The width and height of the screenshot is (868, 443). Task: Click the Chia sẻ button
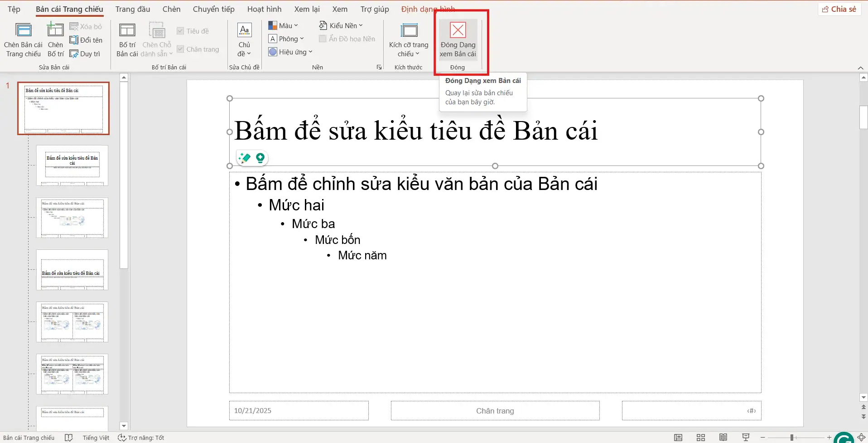(839, 9)
